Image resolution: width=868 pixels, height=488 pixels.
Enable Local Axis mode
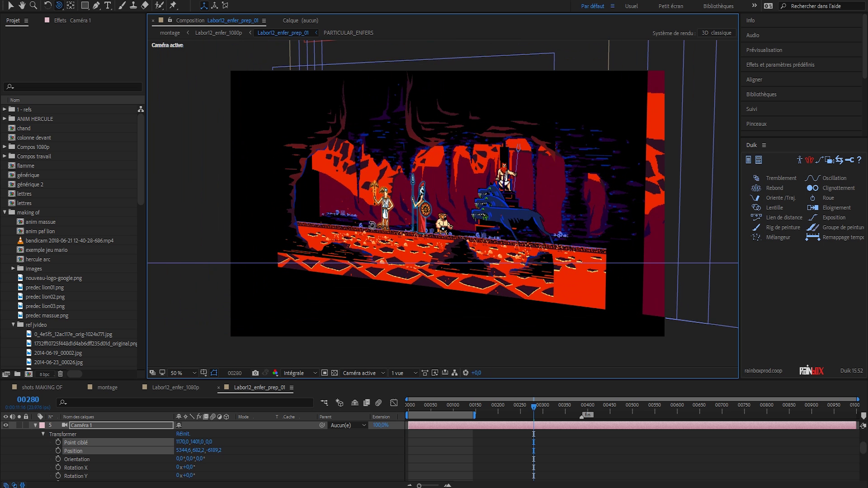click(x=204, y=5)
